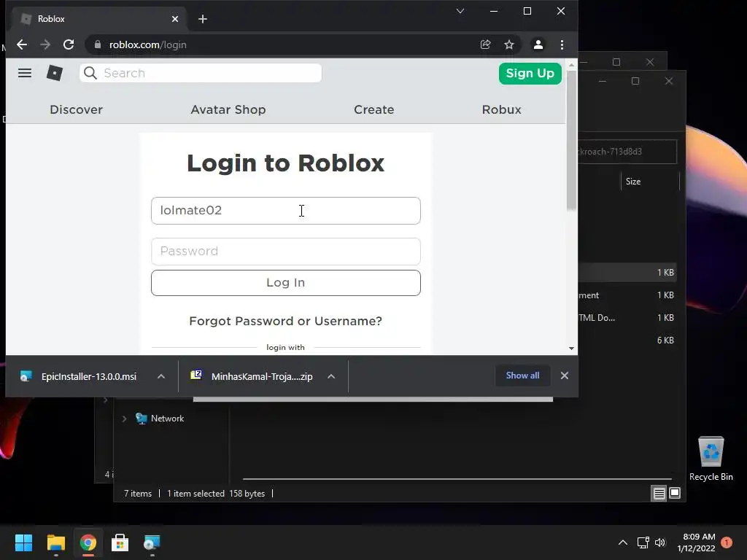Open the Roblox hamburger menu
This screenshot has height=560, width=747.
[x=25, y=73]
